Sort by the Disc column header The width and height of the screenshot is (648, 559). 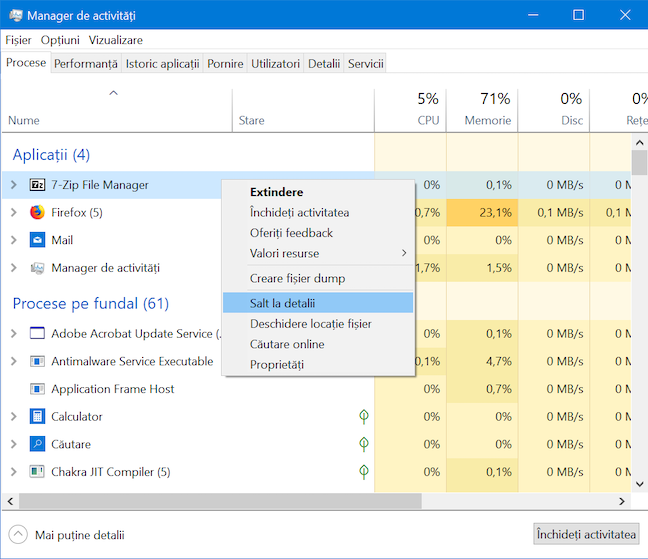coord(554,111)
